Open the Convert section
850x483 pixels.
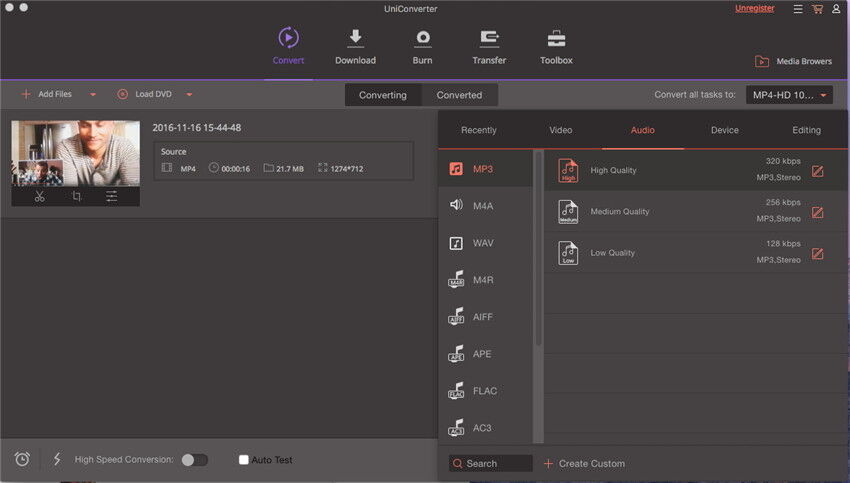click(288, 46)
